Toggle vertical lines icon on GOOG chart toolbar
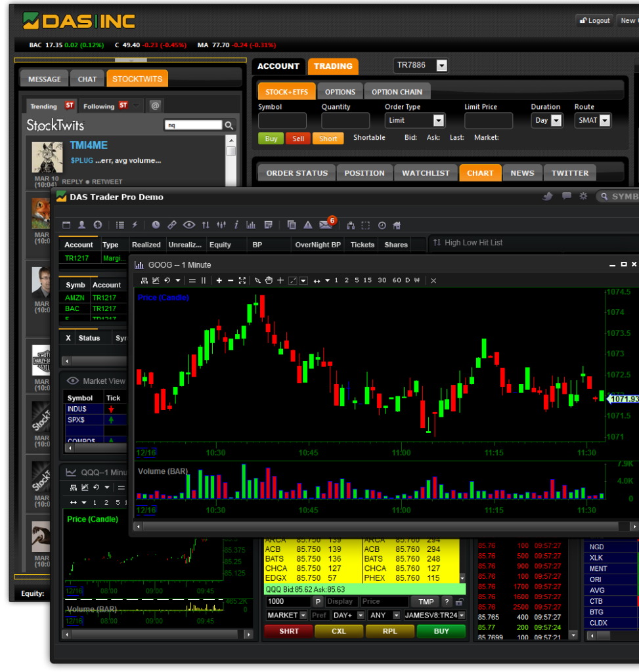Viewport: 639px width, 672px height. point(204,280)
